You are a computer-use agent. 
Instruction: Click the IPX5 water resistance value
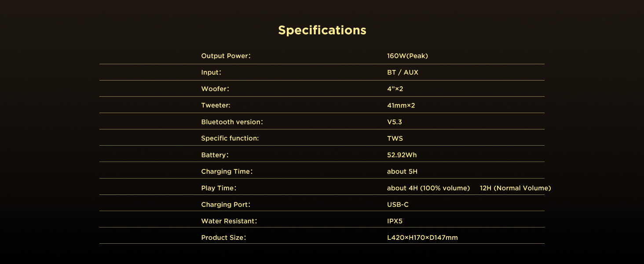[395, 221]
